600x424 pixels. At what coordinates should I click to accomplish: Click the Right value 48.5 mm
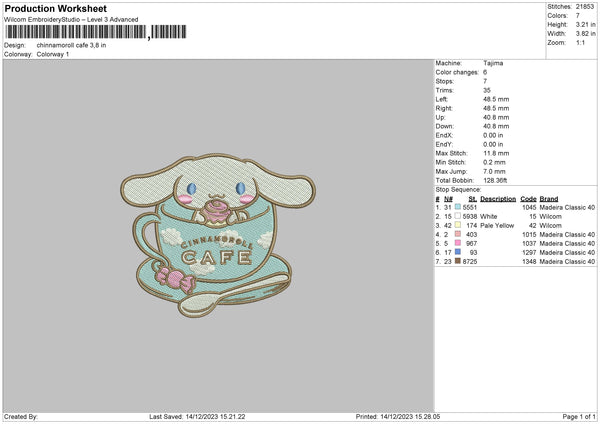pos(496,108)
